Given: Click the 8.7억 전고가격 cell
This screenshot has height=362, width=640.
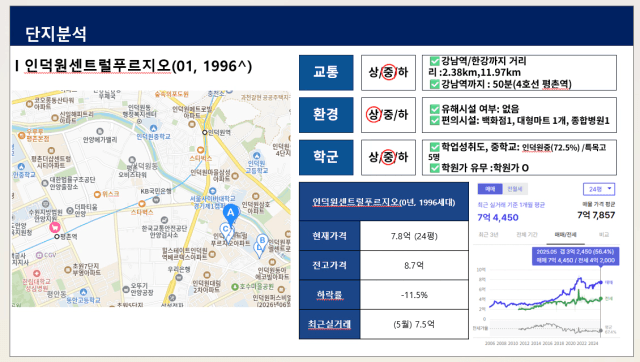Looking at the screenshot, I should click(414, 265).
